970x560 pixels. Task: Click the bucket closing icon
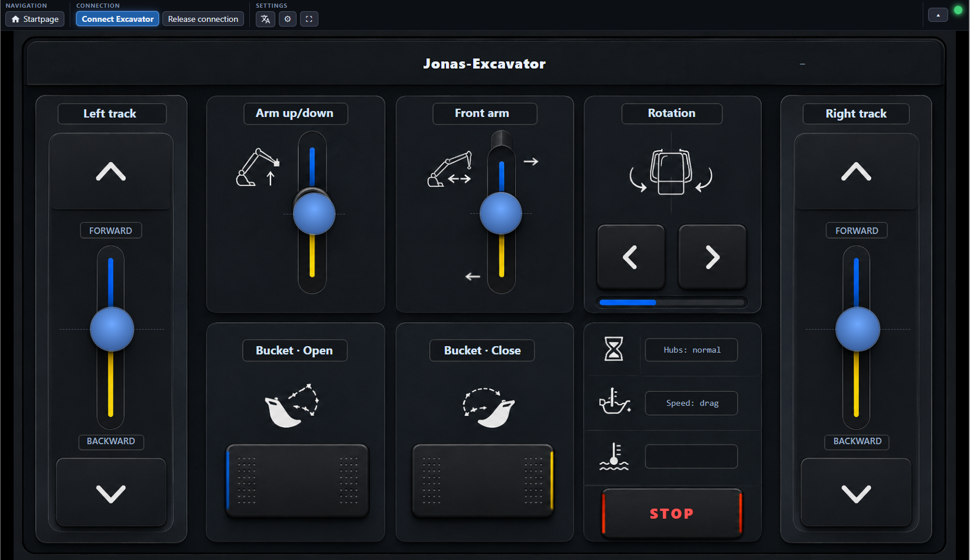click(489, 408)
